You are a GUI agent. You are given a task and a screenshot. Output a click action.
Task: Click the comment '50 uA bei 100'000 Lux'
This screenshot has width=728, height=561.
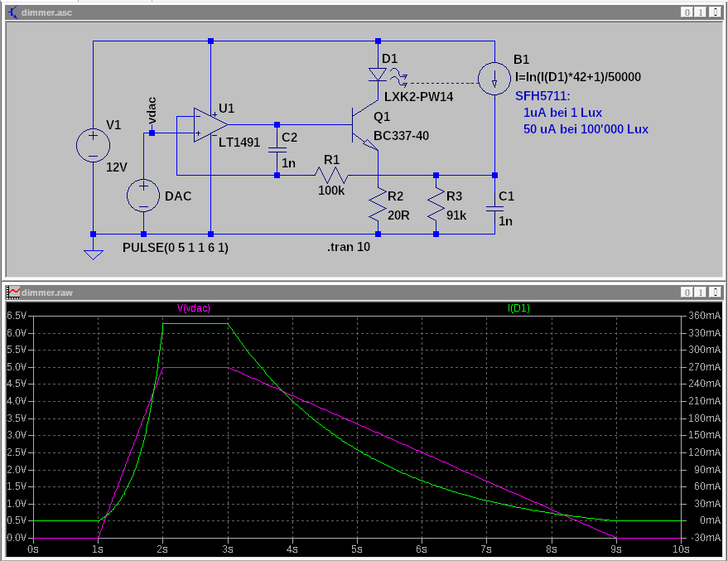tap(586, 129)
